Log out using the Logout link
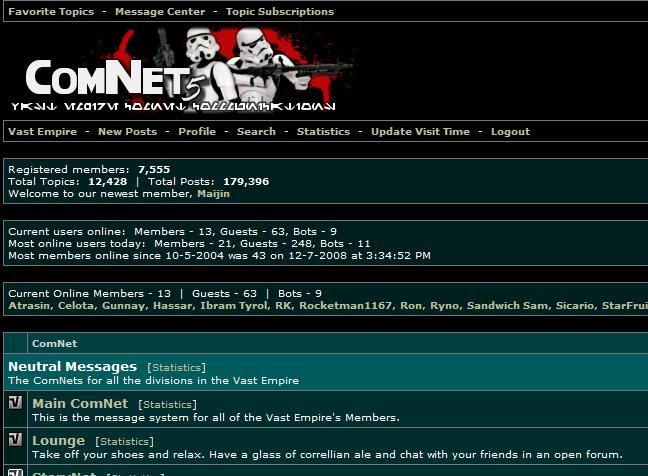This screenshot has width=648, height=476. 510,131
